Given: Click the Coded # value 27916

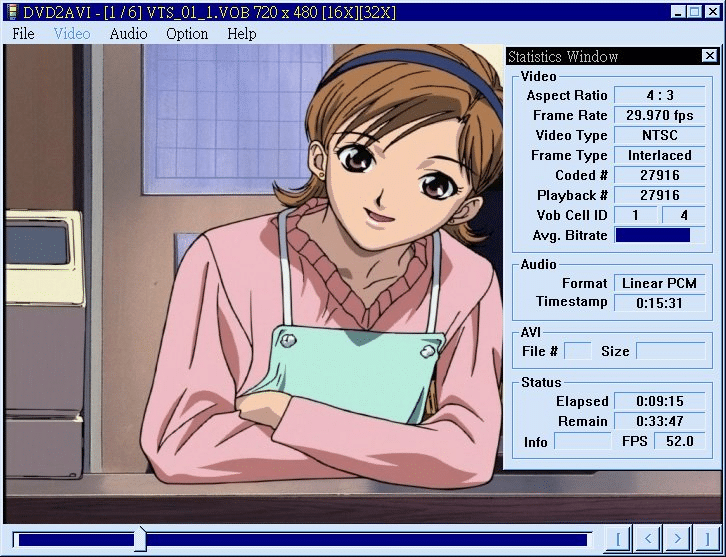Looking at the screenshot, I should (x=660, y=175).
